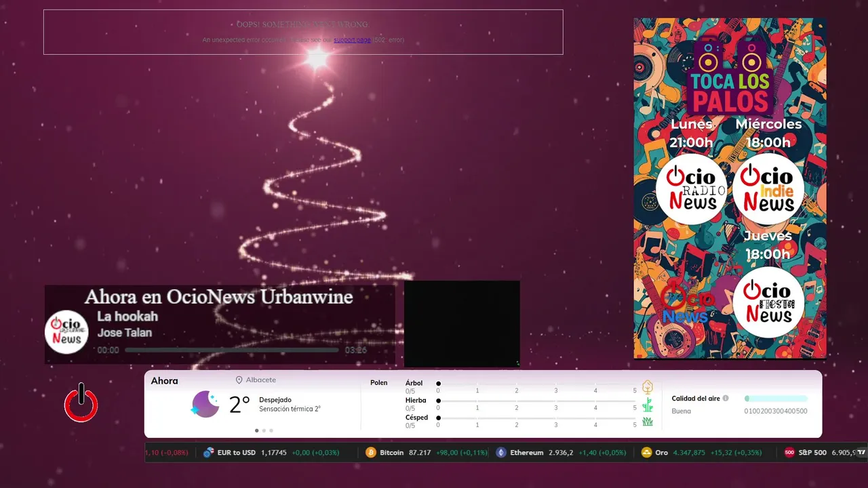Open the Ethereum ticker entry name
This screenshot has height=488, width=868.
coord(527,452)
